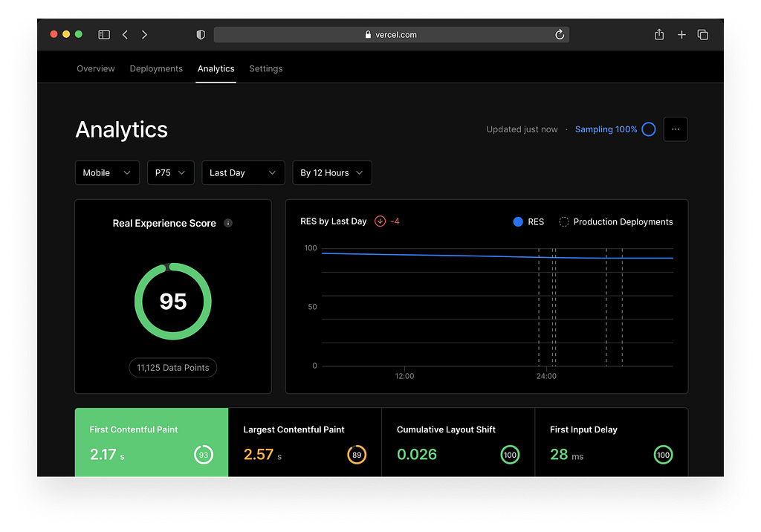Click the '-4' RES change value
761x532 pixels.
point(395,221)
